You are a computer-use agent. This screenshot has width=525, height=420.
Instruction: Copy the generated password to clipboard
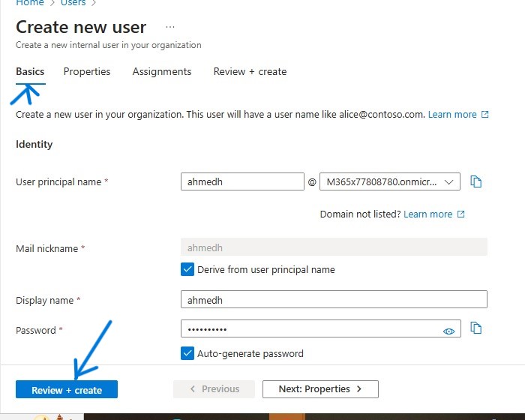475,328
